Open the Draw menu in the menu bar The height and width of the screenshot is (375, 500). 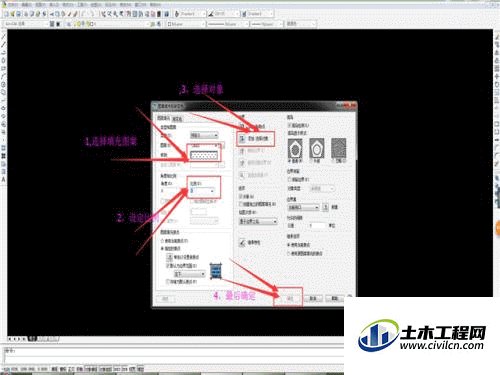coord(96,5)
